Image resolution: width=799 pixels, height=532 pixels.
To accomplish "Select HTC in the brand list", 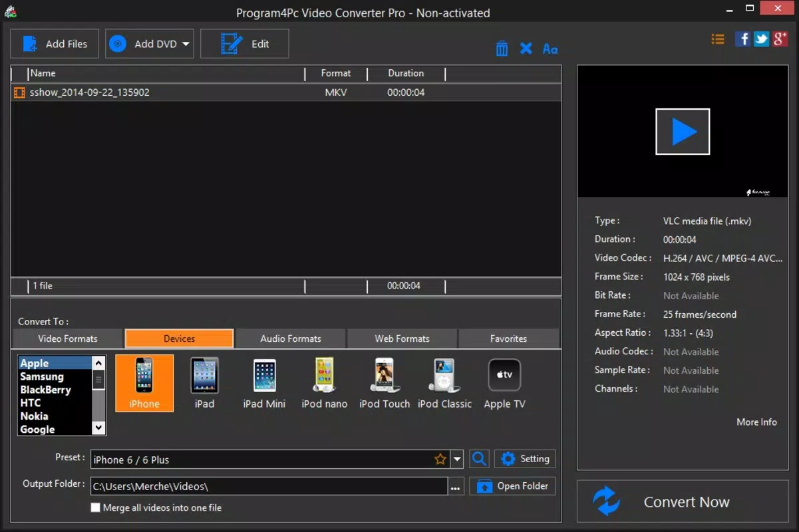I will pyautogui.click(x=55, y=403).
